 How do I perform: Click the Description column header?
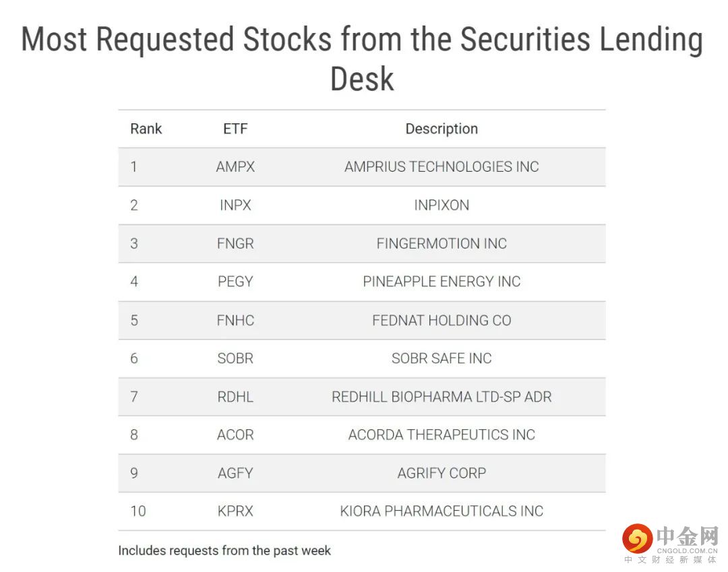pyautogui.click(x=442, y=129)
